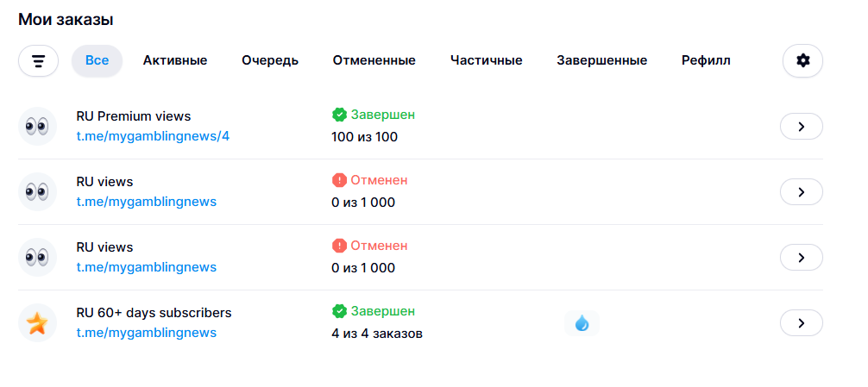Click the blue water drop icon

coord(582,323)
